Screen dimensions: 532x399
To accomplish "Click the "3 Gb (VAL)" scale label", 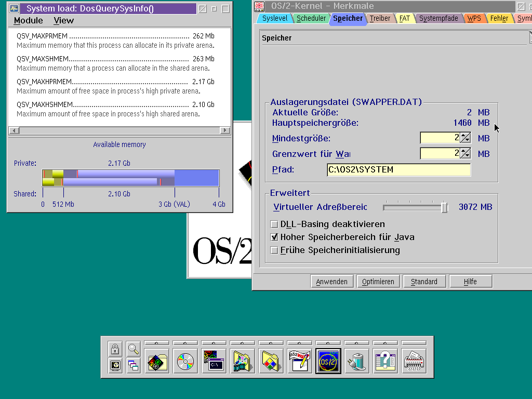I will pos(174,204).
